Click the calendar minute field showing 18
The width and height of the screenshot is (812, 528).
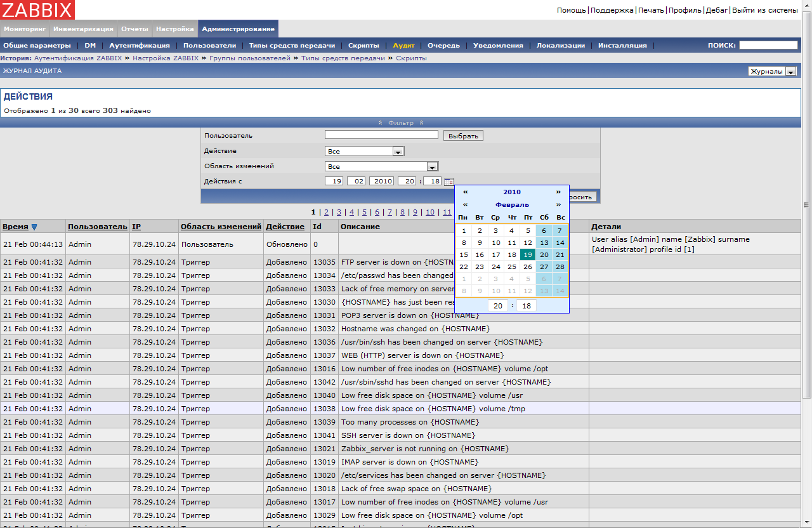(527, 306)
